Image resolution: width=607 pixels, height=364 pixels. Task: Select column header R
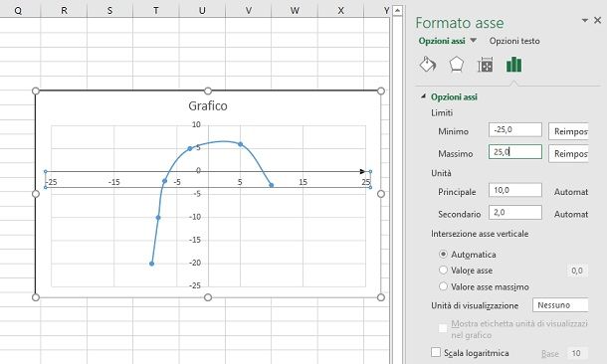[x=64, y=11]
